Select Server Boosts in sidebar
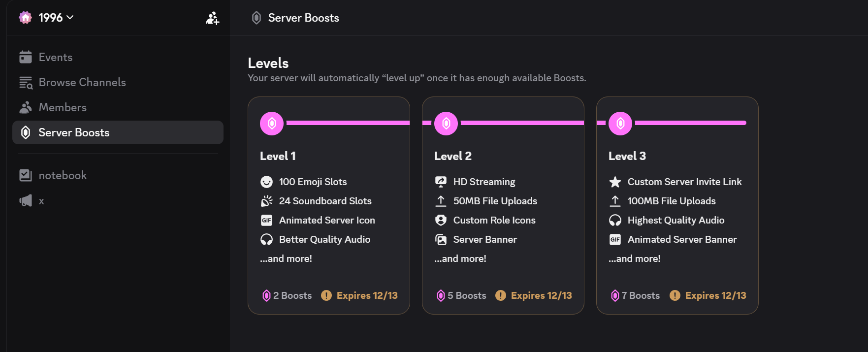The width and height of the screenshot is (868, 352). (x=118, y=132)
